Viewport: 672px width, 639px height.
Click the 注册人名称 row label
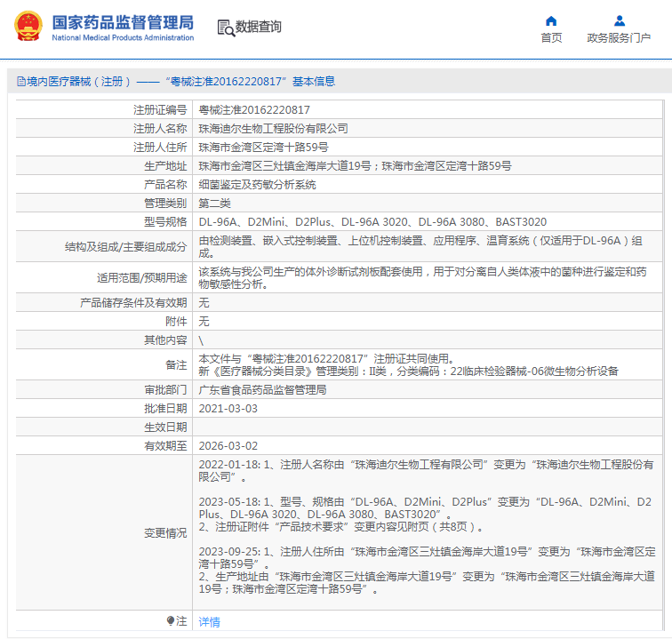160,129
